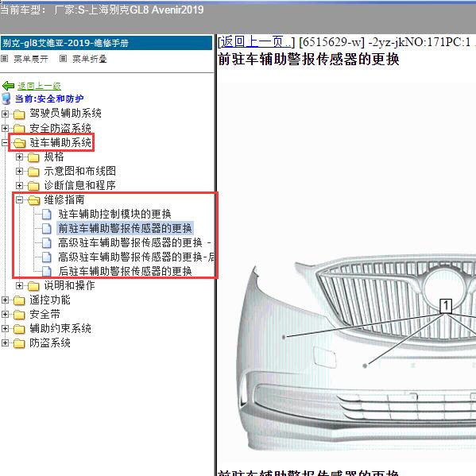
Task: Expand the 诊断信息和程序 subfolder
Action: click(19, 185)
